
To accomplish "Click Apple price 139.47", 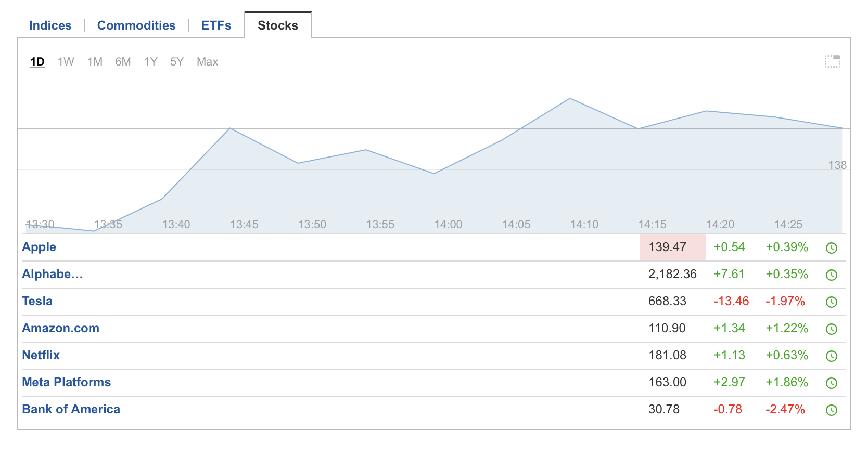I will coord(668,247).
